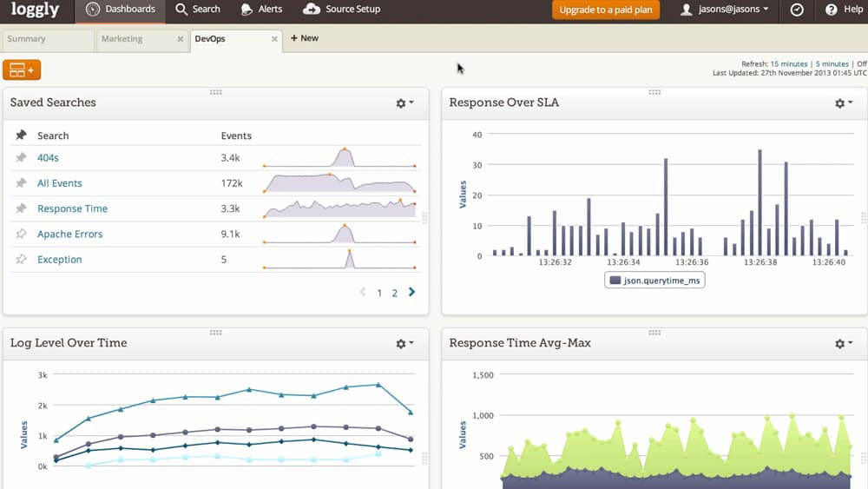Click Upgrade to a paid plan

(606, 10)
